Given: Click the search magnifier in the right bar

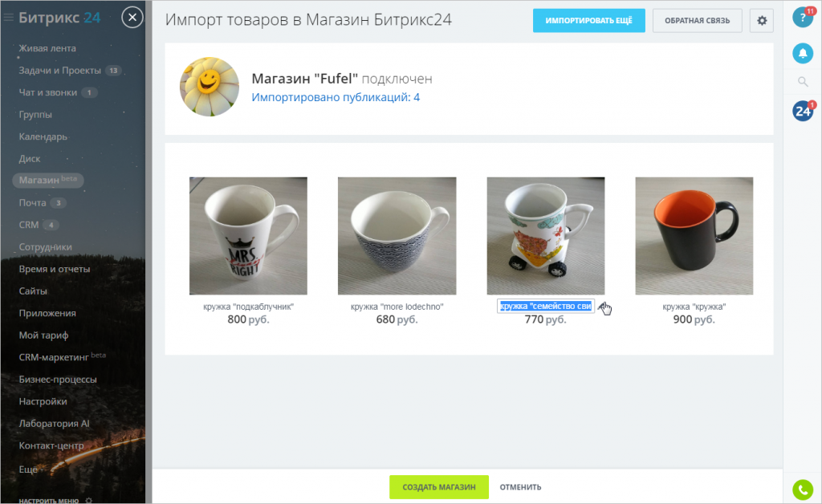Looking at the screenshot, I should coord(802,82).
